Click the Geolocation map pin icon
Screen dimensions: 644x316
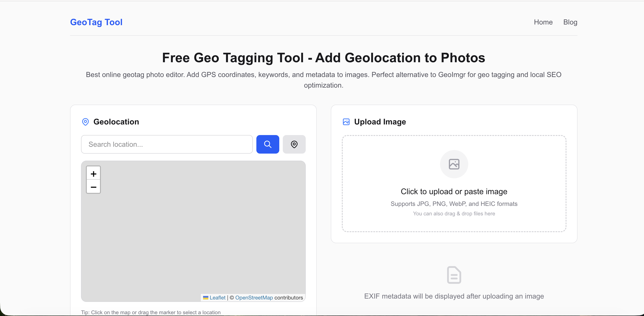coord(85,122)
